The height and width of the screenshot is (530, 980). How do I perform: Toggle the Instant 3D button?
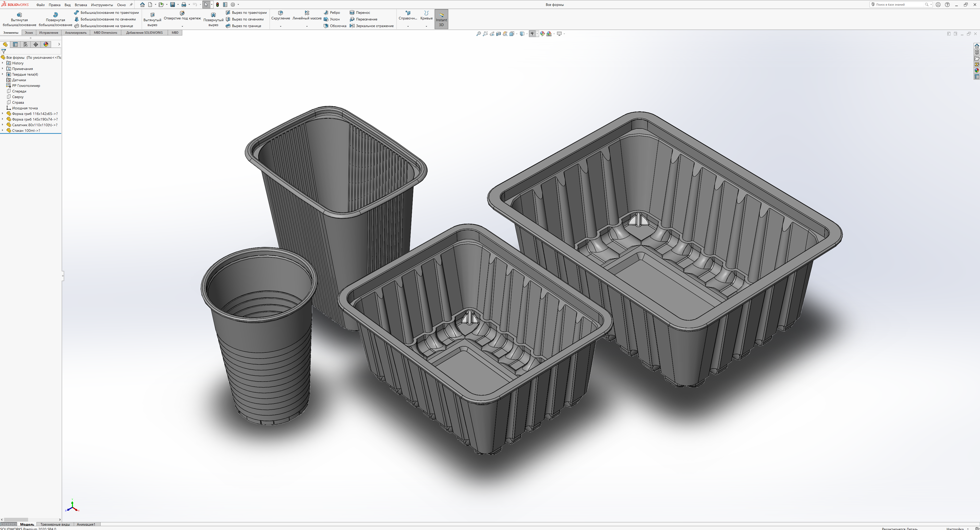(x=441, y=19)
